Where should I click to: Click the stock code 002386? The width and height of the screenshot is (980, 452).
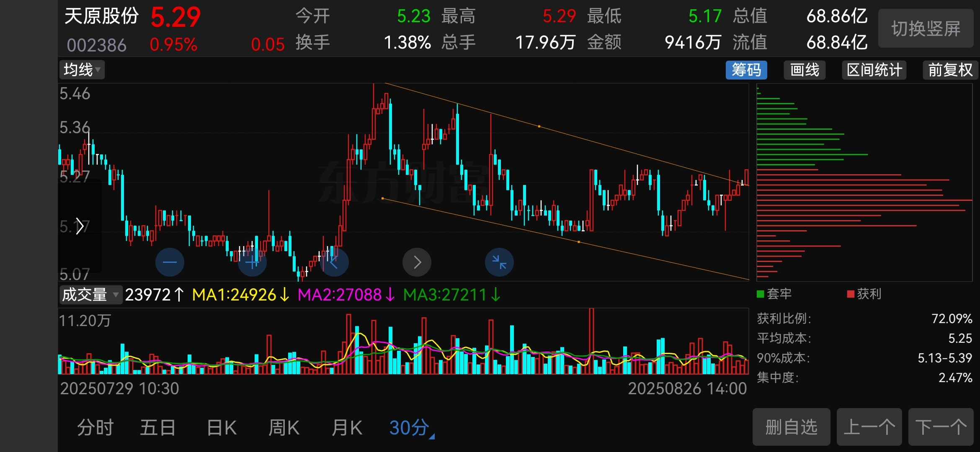pos(96,45)
